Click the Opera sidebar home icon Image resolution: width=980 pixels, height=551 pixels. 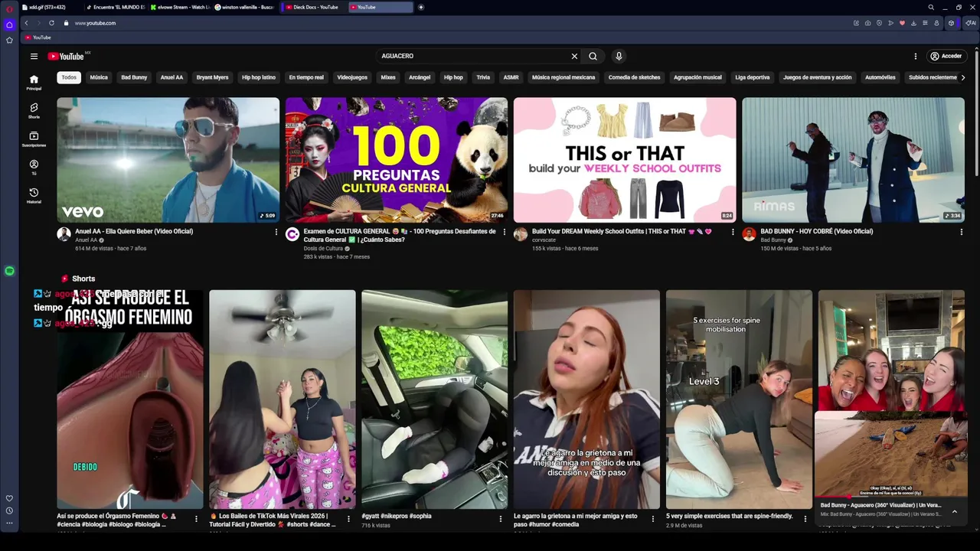(x=9, y=24)
